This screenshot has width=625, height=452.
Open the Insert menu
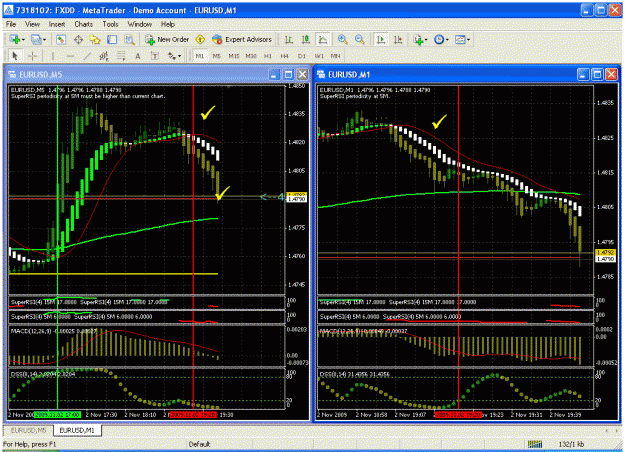coord(57,24)
